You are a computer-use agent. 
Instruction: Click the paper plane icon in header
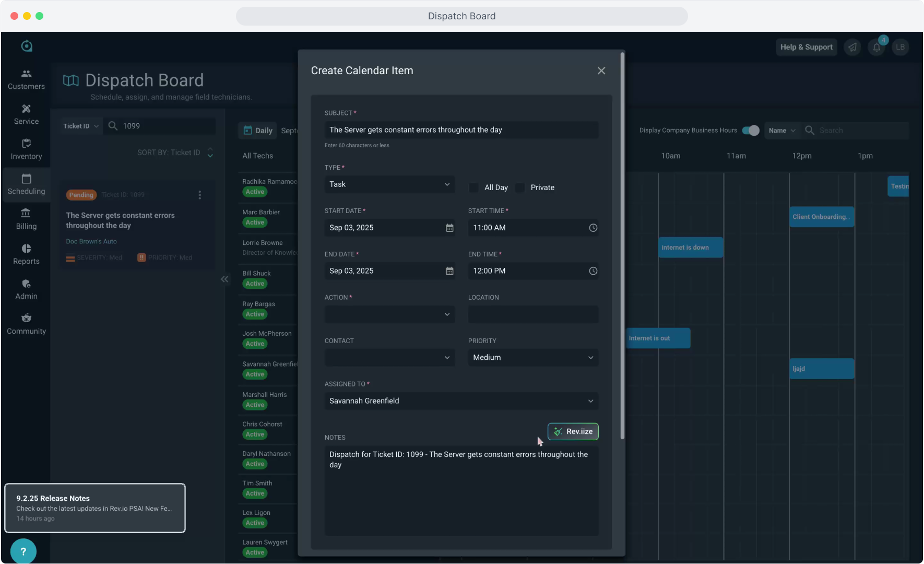[852, 47]
